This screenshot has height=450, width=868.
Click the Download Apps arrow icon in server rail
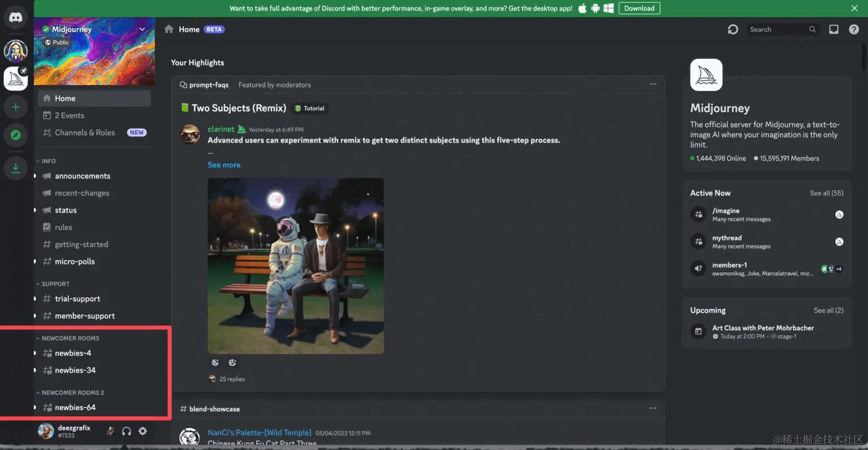(x=16, y=168)
